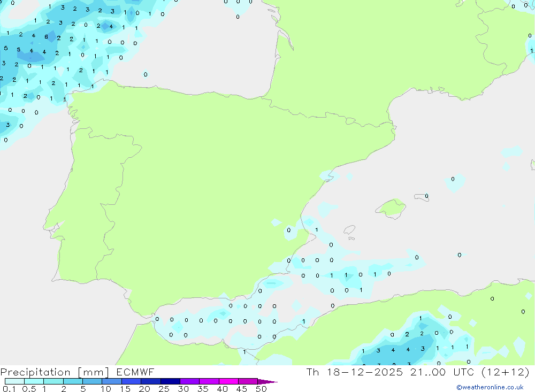
Task: Pick the 10–15 mm legend color box
Action: pos(112,381)
